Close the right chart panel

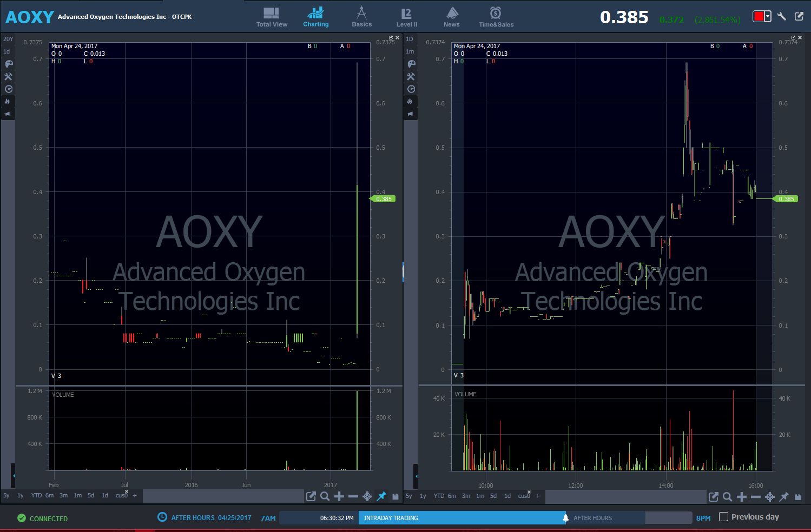[x=800, y=38]
